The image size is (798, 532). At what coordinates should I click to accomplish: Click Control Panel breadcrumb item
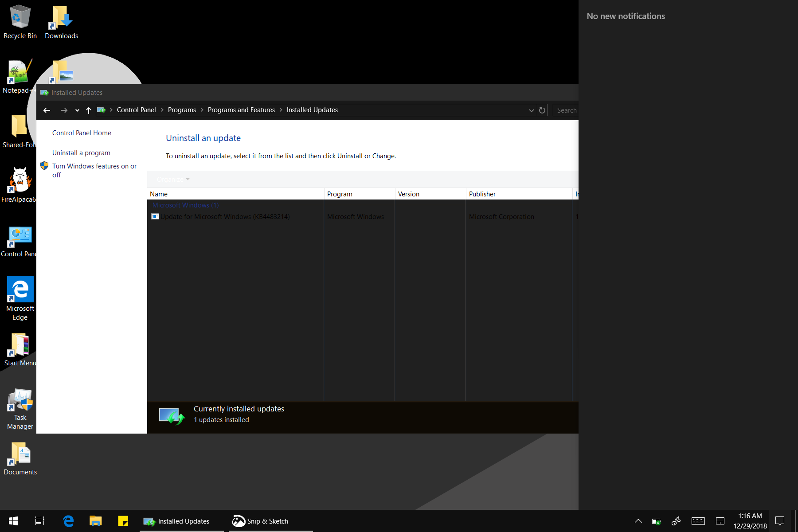pos(136,110)
